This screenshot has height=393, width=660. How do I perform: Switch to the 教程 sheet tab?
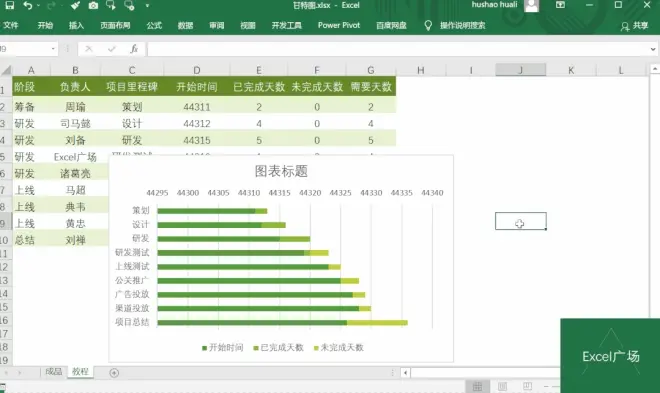click(x=80, y=372)
